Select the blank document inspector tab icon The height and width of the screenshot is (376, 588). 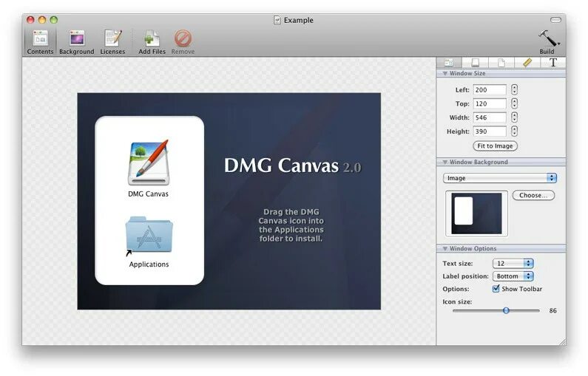coord(501,63)
